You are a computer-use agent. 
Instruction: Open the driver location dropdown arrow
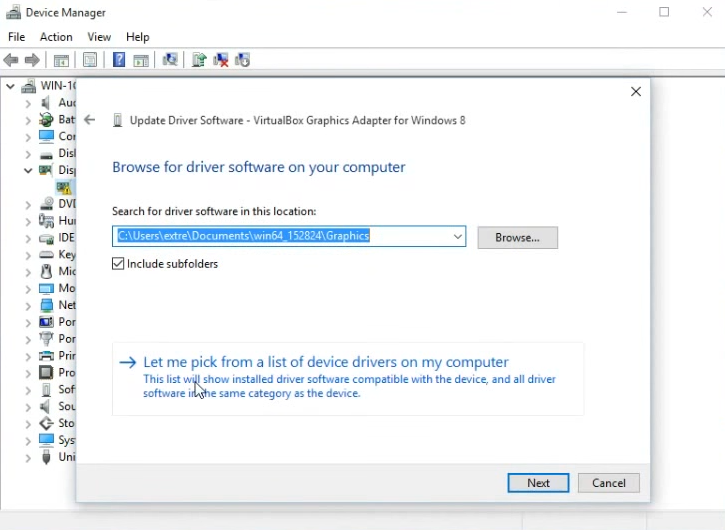click(x=457, y=236)
